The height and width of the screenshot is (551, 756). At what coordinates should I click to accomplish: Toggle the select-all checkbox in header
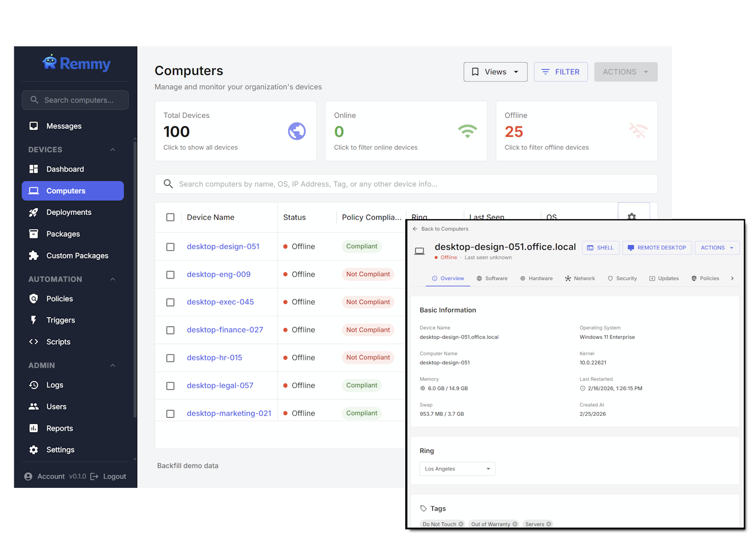click(170, 217)
